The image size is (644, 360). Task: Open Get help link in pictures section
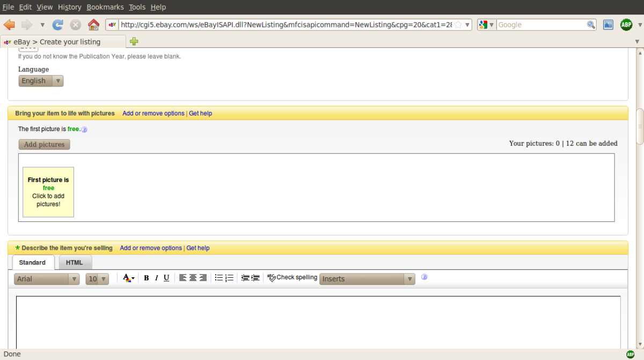click(200, 113)
